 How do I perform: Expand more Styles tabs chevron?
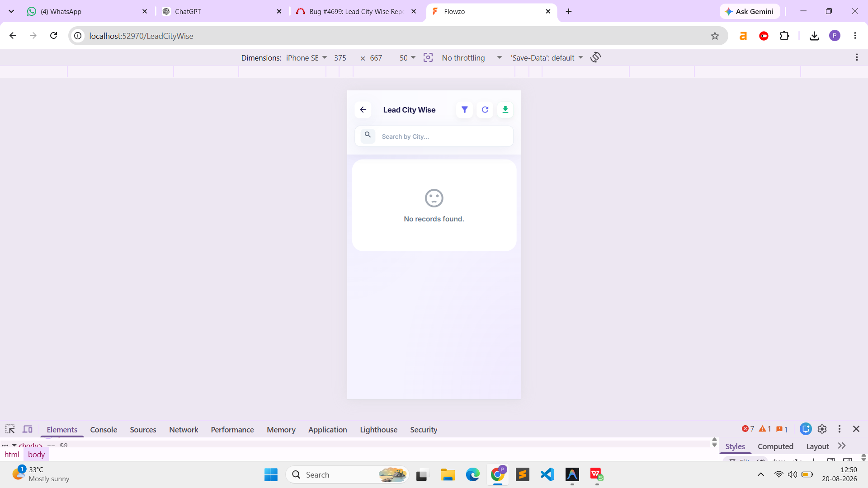842,446
